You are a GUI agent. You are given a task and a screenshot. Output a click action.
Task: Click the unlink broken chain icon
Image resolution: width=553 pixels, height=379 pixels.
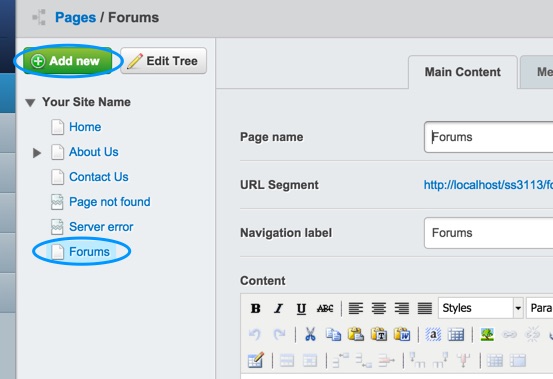[533, 334]
